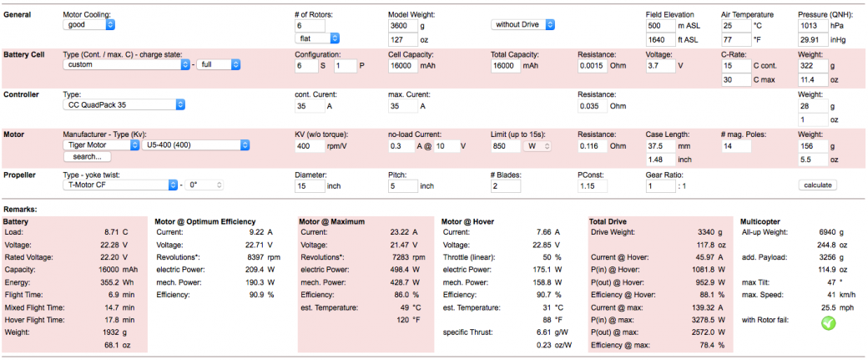This screenshot has height=360, width=868.
Task: Open the controller type CC QuadPack 35 dropdown
Action: [124, 104]
